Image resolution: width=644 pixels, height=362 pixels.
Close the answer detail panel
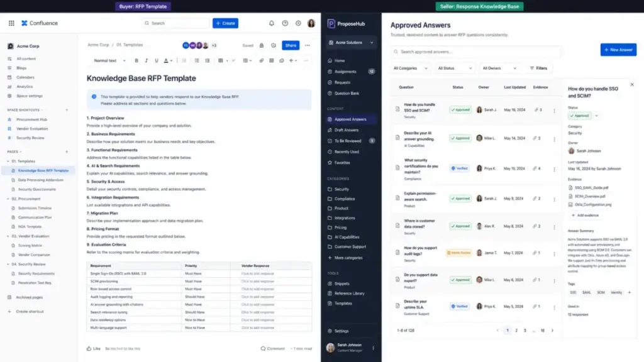(631, 85)
